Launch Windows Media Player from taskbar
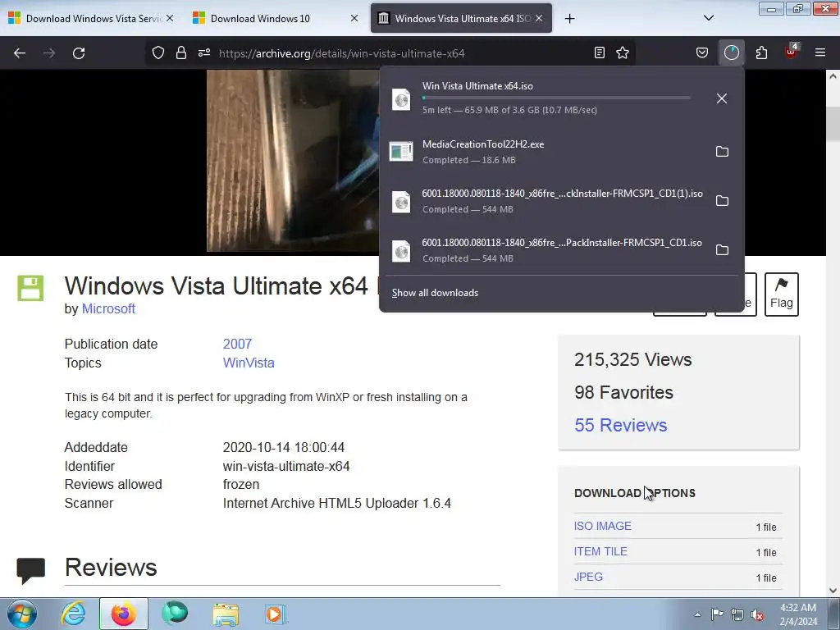840x630 pixels. (276, 614)
